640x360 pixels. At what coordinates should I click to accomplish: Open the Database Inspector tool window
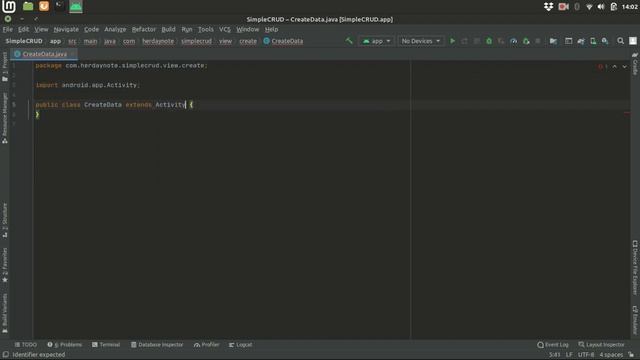coord(157,345)
